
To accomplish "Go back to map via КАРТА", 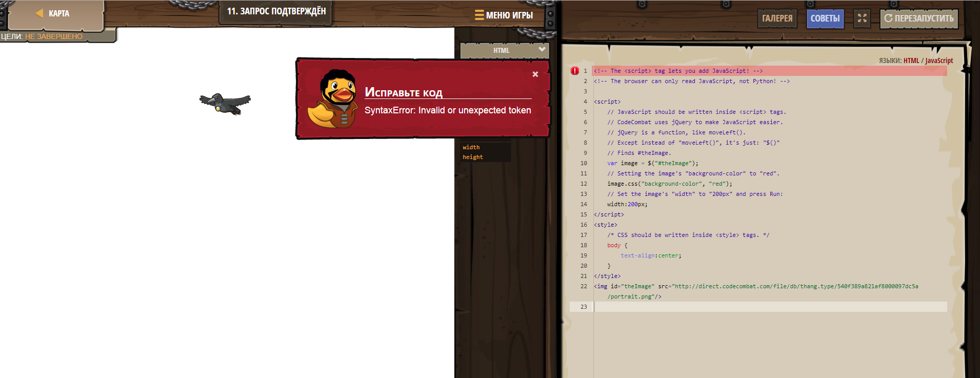I will pyautogui.click(x=58, y=13).
